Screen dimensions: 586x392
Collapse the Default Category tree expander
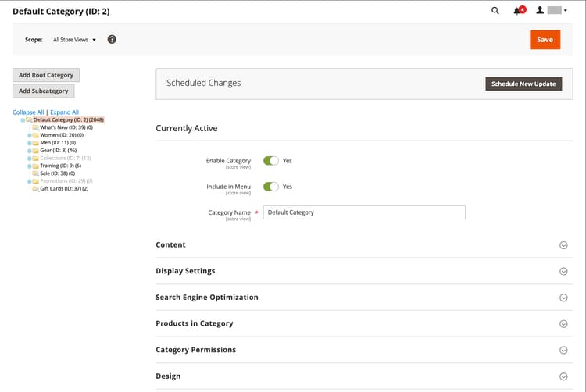click(x=23, y=120)
